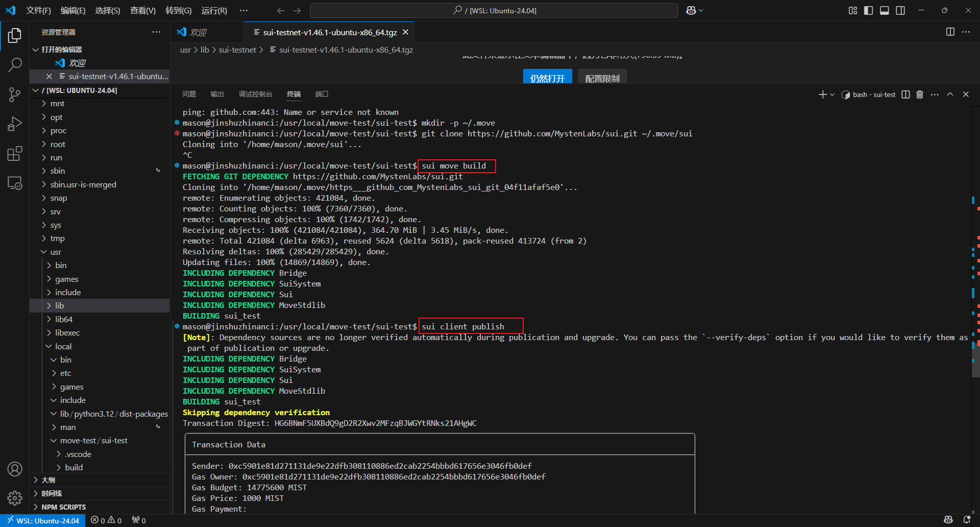Open the 查看(V) view menu
980x527 pixels.
click(143, 10)
